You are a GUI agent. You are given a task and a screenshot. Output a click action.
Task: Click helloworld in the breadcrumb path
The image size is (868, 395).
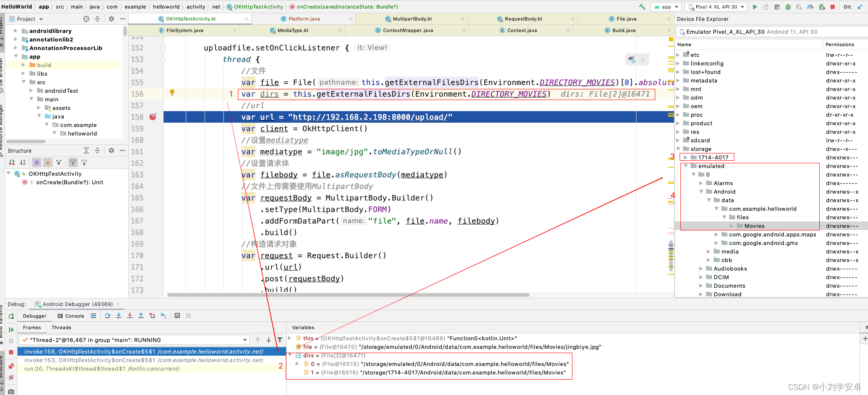(x=166, y=7)
